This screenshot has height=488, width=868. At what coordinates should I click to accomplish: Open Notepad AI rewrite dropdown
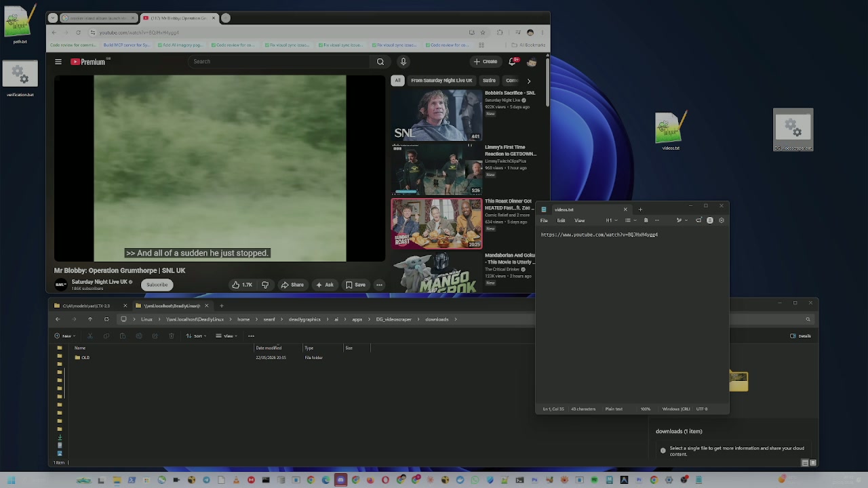681,220
